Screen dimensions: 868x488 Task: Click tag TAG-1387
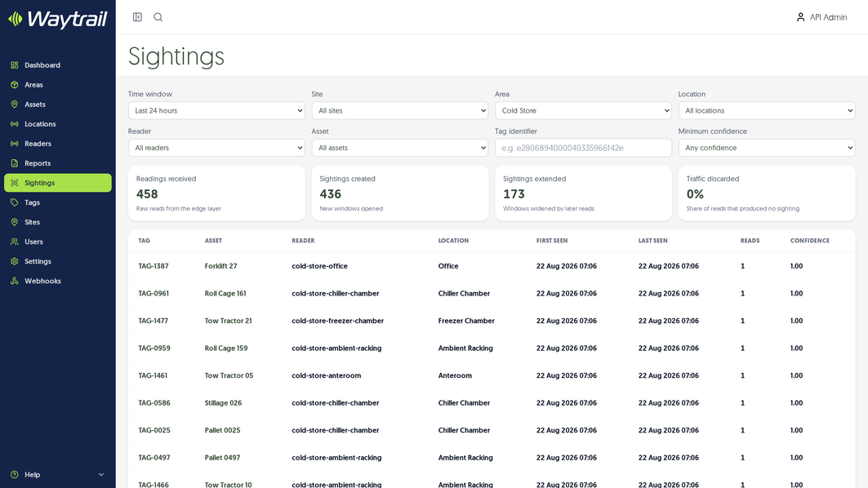point(154,266)
